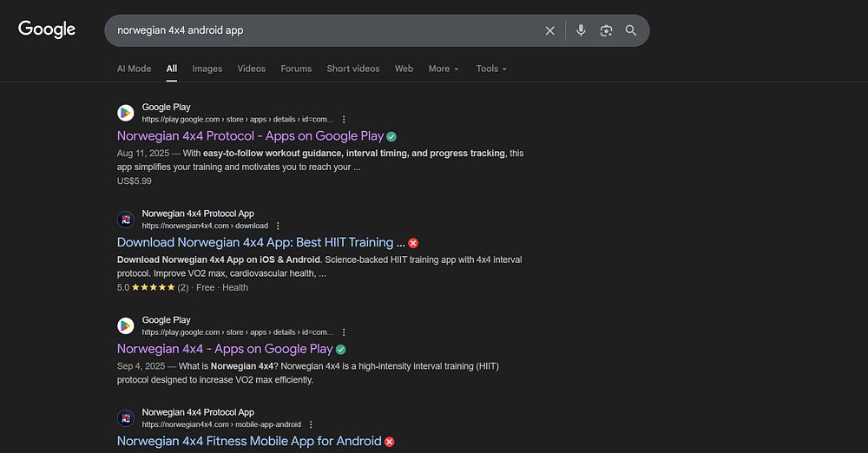Viewport: 868px width, 453px height.
Task: Click the US$5.99 price text
Action: (x=134, y=181)
